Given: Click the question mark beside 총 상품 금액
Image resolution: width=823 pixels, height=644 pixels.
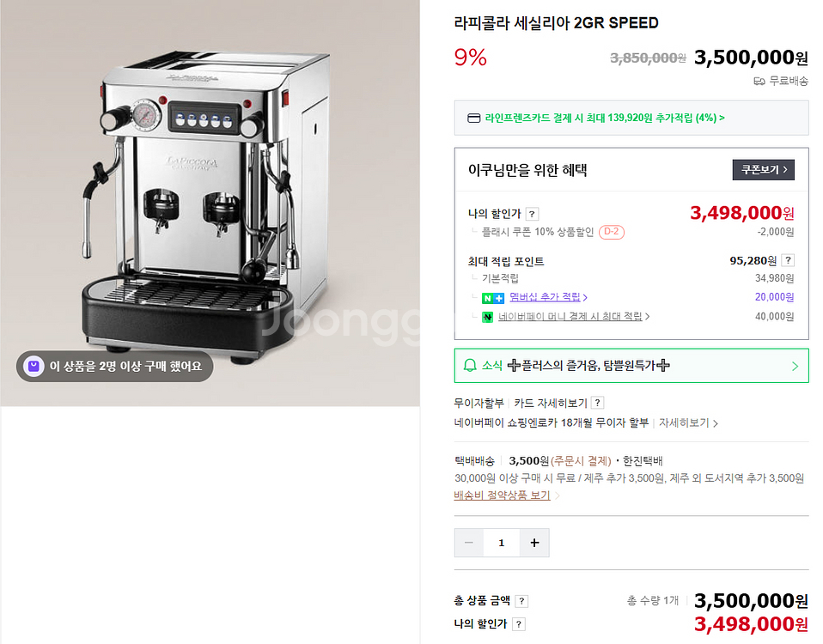Looking at the screenshot, I should pyautogui.click(x=521, y=601).
